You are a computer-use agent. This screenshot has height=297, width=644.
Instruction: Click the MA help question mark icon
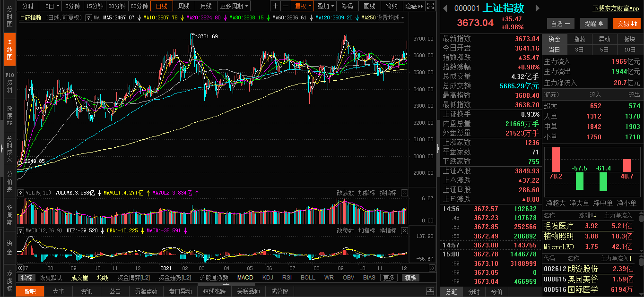click(89, 17)
